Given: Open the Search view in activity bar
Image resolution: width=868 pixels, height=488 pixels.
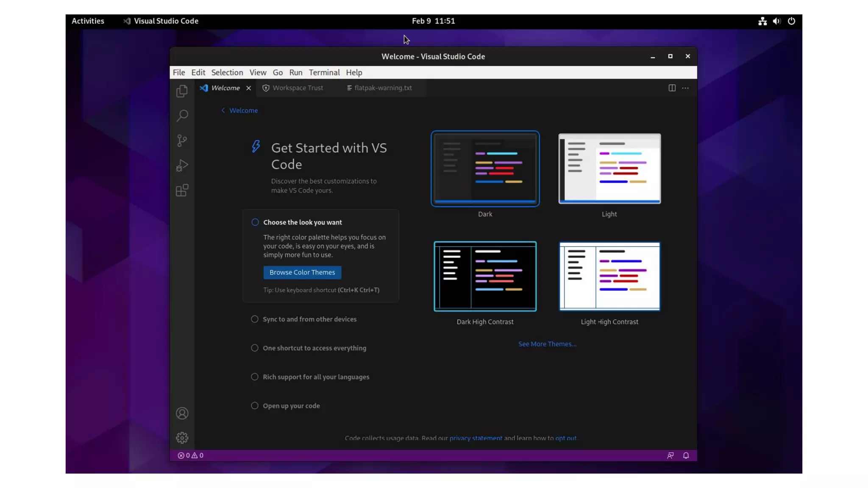Looking at the screenshot, I should (x=182, y=116).
